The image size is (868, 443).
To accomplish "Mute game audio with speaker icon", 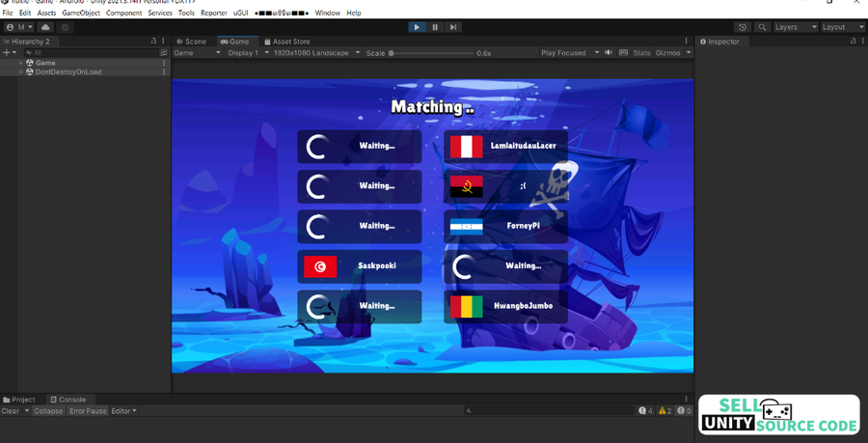I will pyautogui.click(x=609, y=53).
